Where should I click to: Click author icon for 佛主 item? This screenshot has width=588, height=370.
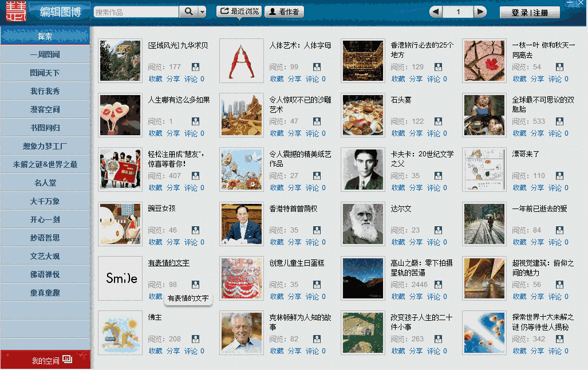pyautogui.click(x=195, y=339)
